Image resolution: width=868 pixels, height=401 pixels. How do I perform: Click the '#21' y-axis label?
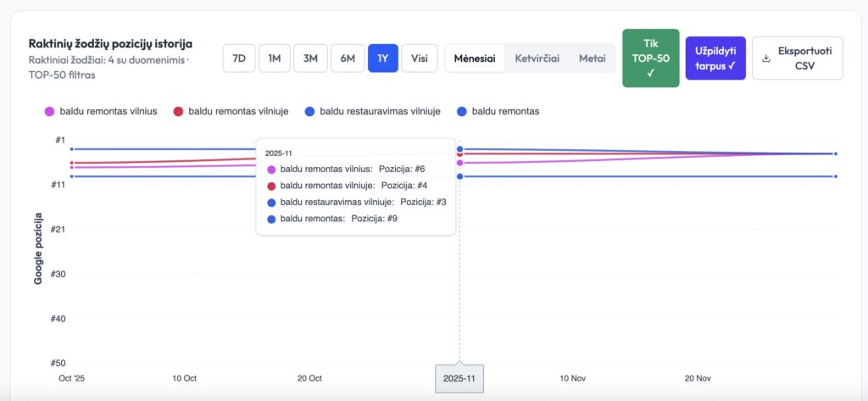pos(58,229)
